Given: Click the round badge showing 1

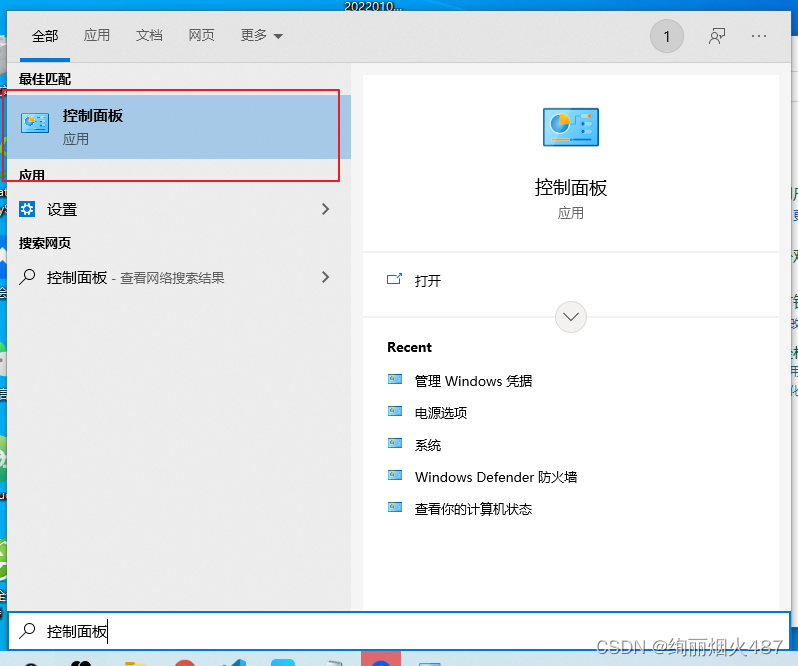Looking at the screenshot, I should pyautogui.click(x=667, y=36).
